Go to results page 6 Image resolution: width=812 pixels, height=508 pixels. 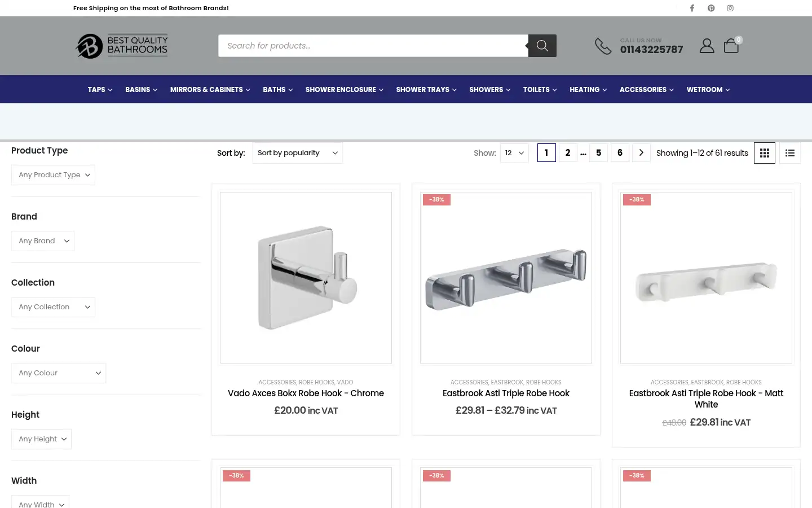(620, 153)
